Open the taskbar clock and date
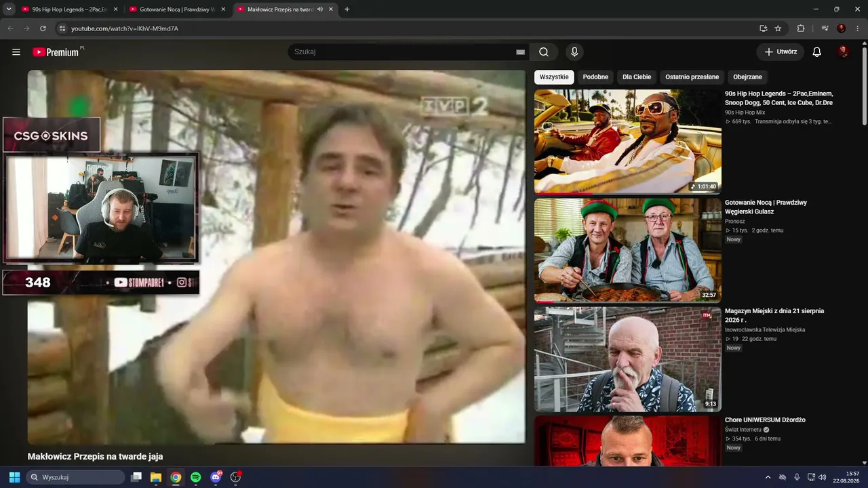868x488 pixels. [x=846, y=477]
